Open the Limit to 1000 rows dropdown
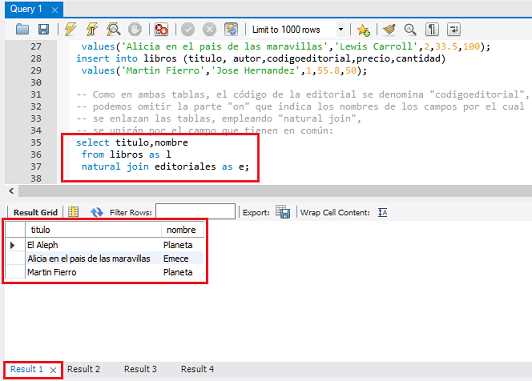 tap(298, 30)
